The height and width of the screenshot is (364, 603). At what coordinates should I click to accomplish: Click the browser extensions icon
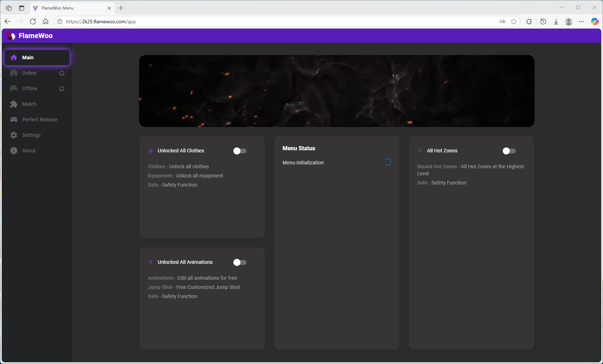529,22
